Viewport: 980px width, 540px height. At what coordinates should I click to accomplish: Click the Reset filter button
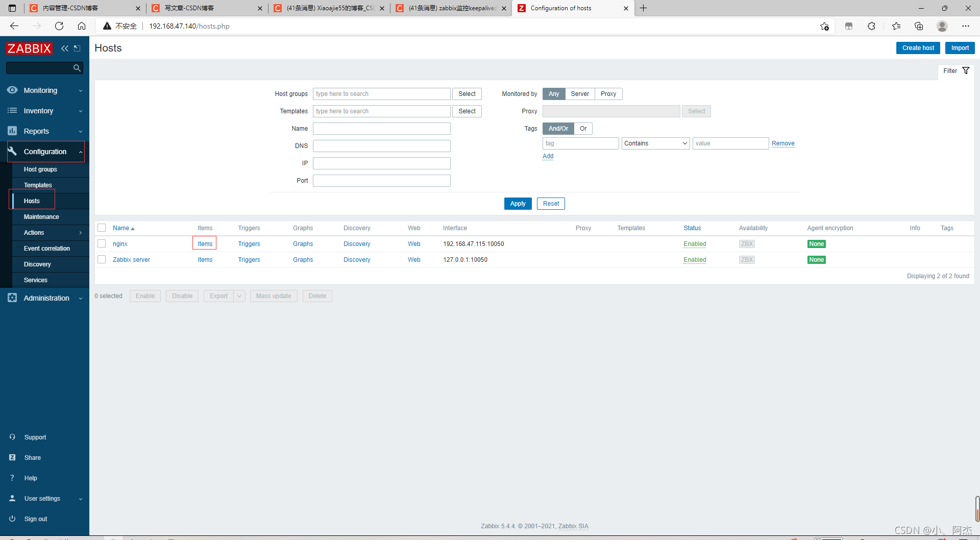551,204
